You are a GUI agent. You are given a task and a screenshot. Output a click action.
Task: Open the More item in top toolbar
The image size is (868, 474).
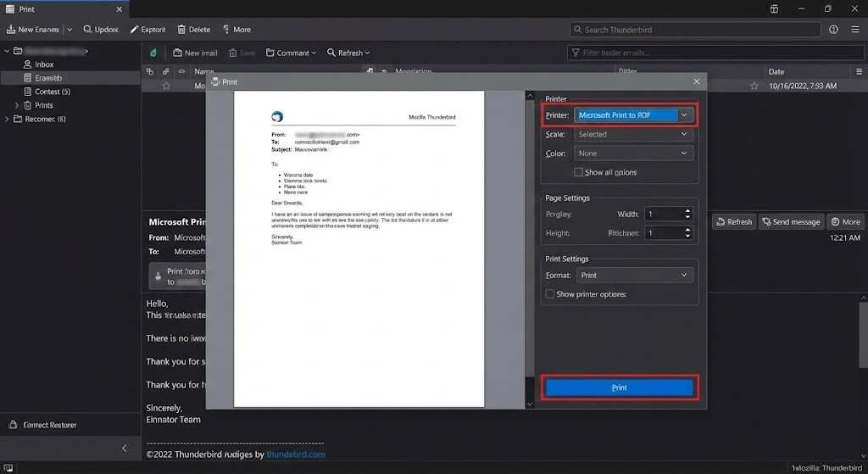pos(237,30)
